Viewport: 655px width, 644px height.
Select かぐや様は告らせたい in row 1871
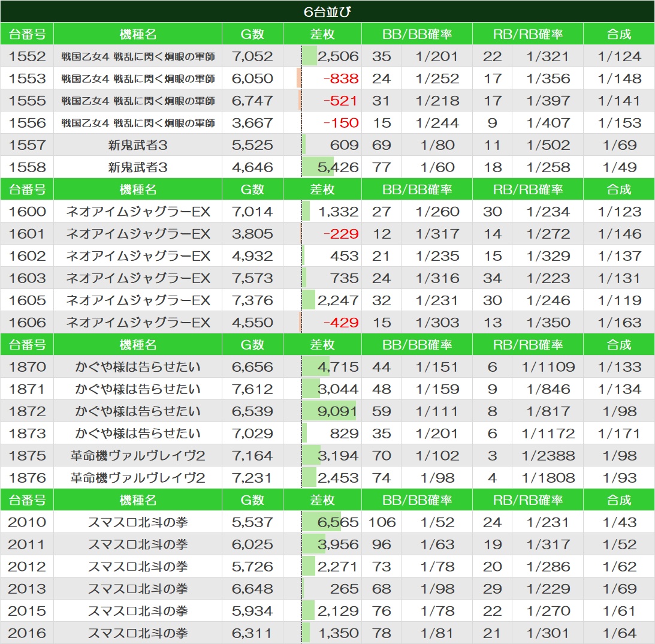[x=138, y=389]
